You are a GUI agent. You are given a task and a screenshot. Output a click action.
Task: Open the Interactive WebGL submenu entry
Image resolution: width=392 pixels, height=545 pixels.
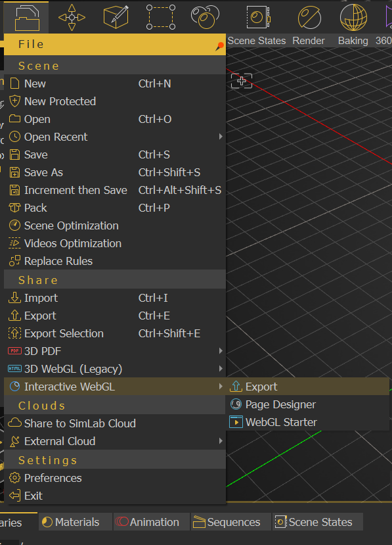(115, 386)
